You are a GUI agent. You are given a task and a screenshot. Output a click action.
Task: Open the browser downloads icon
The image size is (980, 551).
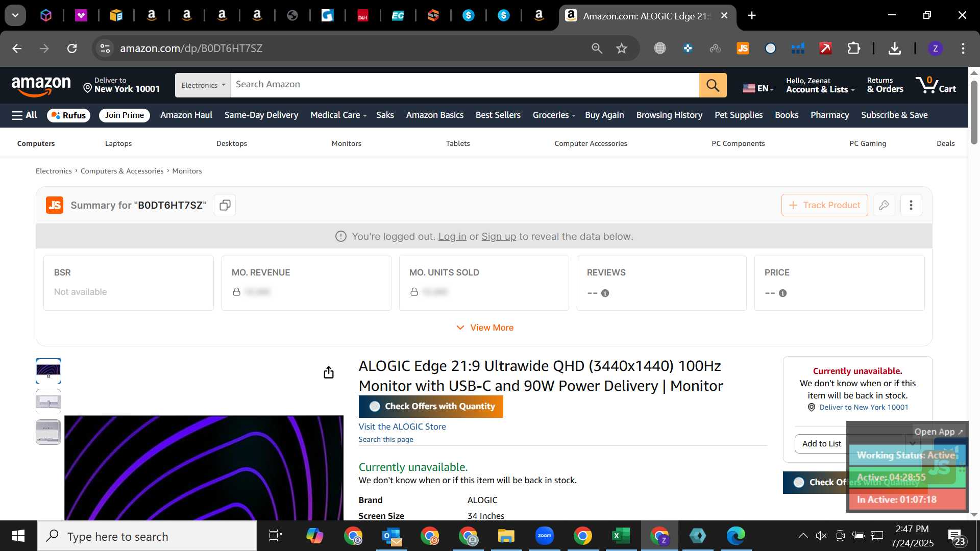click(894, 48)
